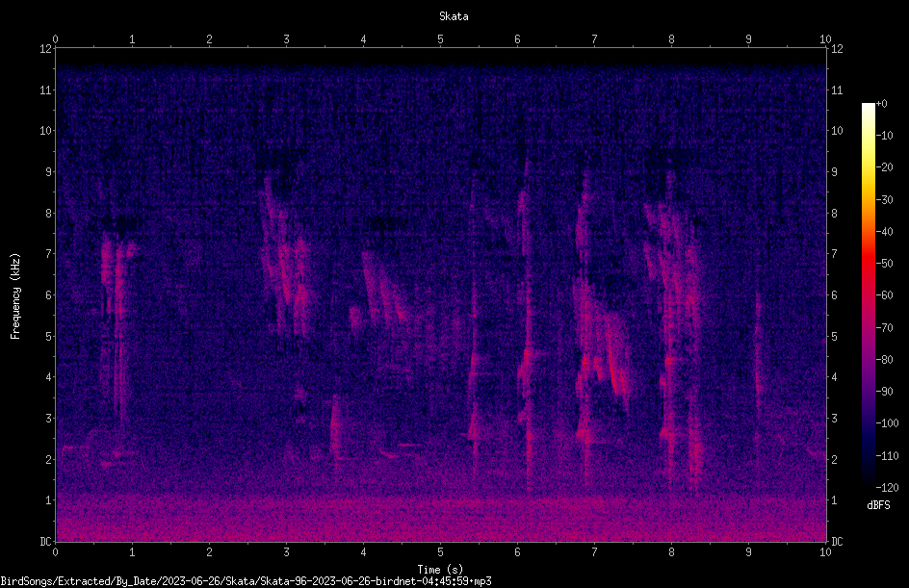
Task: Select the "Frequency (kHz)" axis label
Action: [15, 296]
